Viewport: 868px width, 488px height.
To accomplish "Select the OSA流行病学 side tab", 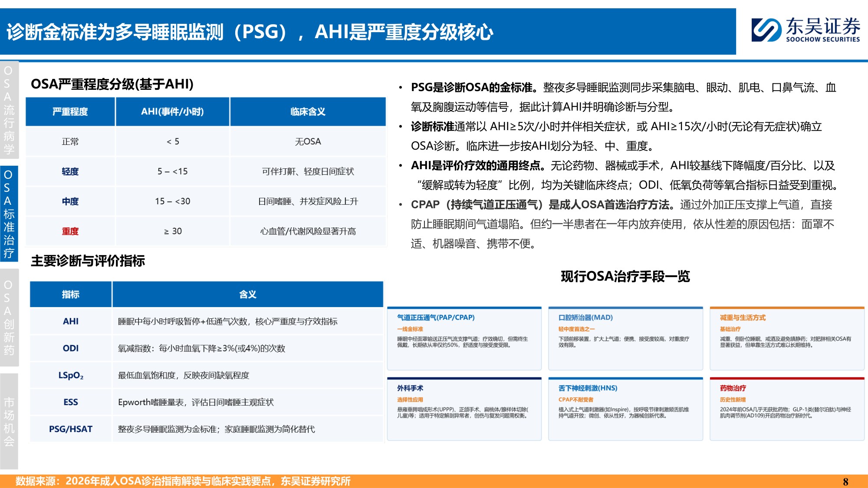I will (9, 110).
